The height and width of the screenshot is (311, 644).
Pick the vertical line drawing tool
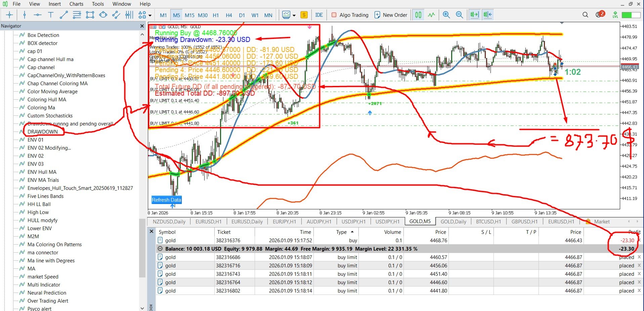(24, 15)
